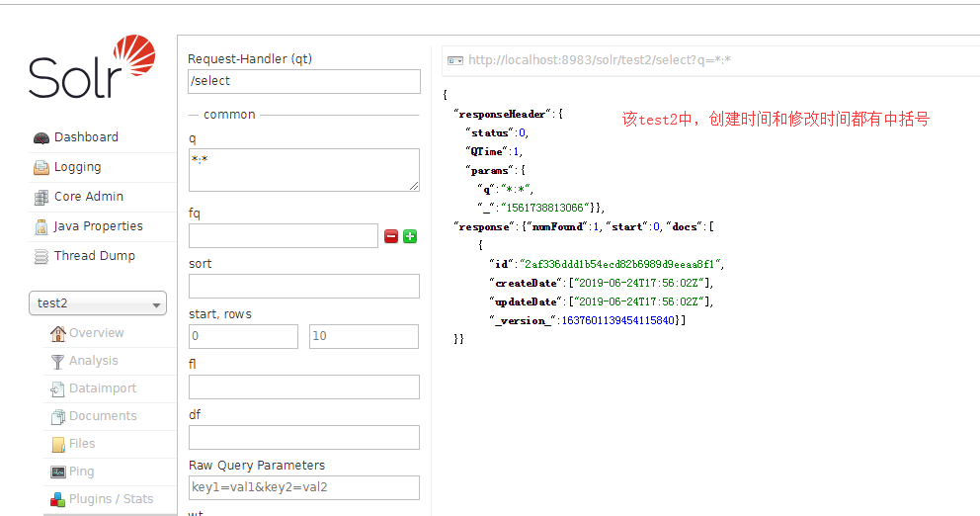Click the "responseHeader" key text
The height and width of the screenshot is (516, 980).
(x=502, y=114)
